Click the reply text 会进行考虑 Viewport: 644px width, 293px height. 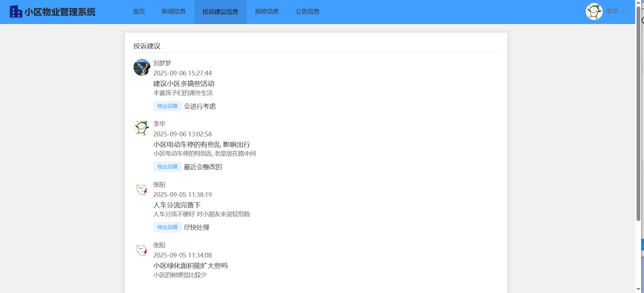[x=200, y=106]
